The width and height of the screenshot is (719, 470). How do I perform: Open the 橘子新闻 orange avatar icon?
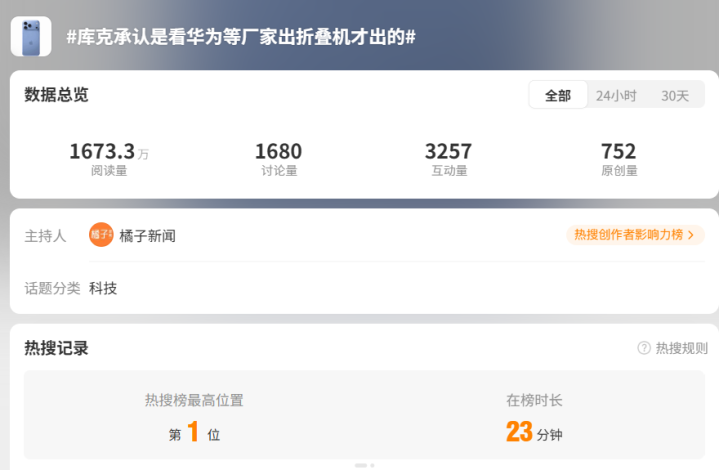tap(101, 235)
